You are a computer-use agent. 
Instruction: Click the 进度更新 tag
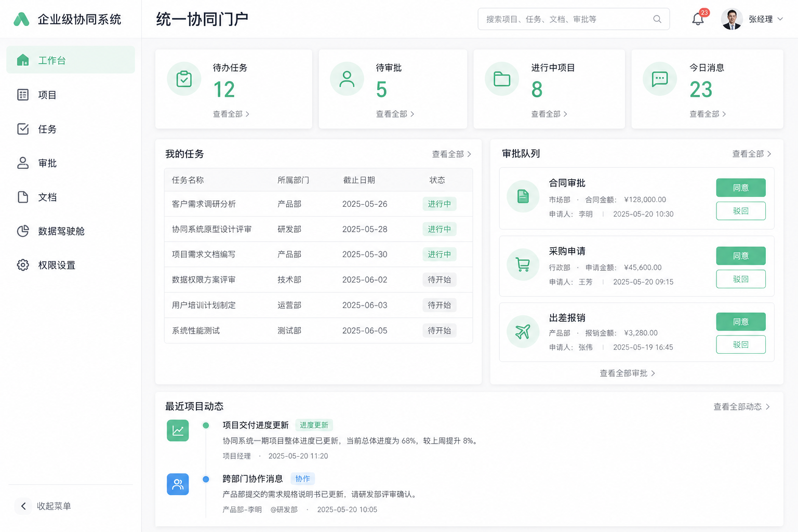(x=314, y=425)
